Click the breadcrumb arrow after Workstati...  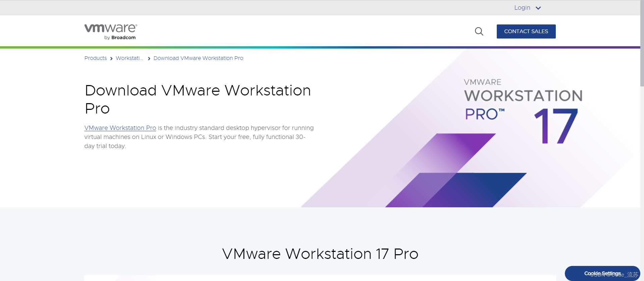pyautogui.click(x=149, y=59)
